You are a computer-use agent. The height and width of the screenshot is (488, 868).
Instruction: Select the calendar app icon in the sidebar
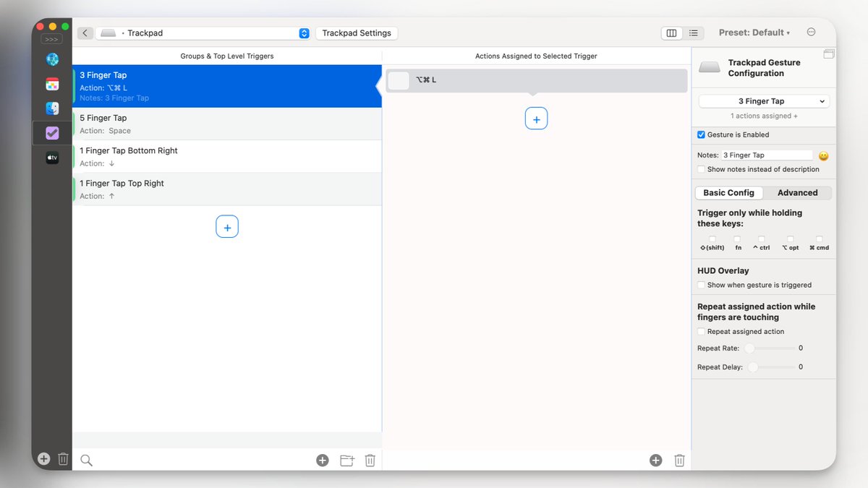pyautogui.click(x=52, y=84)
